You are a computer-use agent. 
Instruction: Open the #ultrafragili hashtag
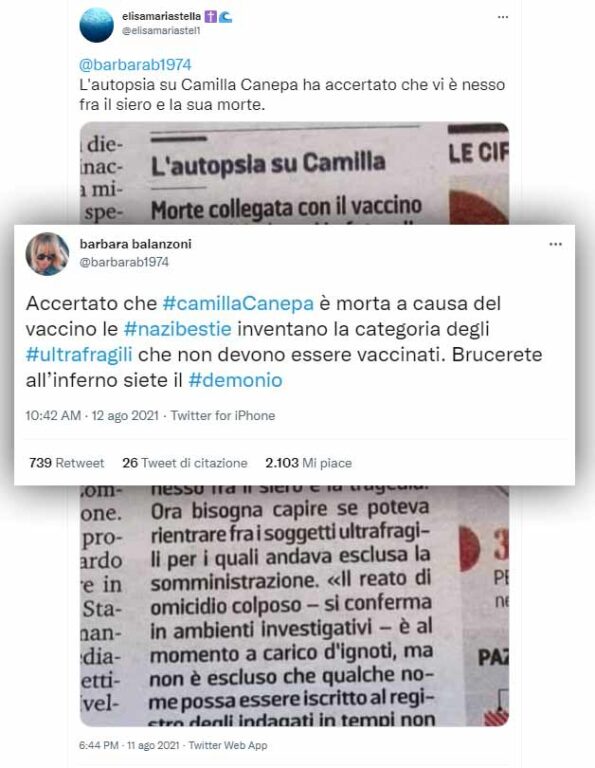79,354
